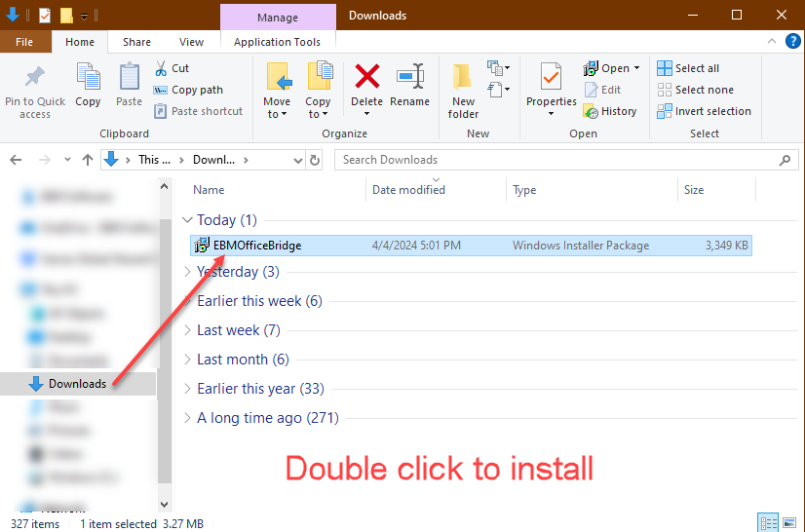Go back with the Back arrow
805x532 pixels.
tap(16, 160)
